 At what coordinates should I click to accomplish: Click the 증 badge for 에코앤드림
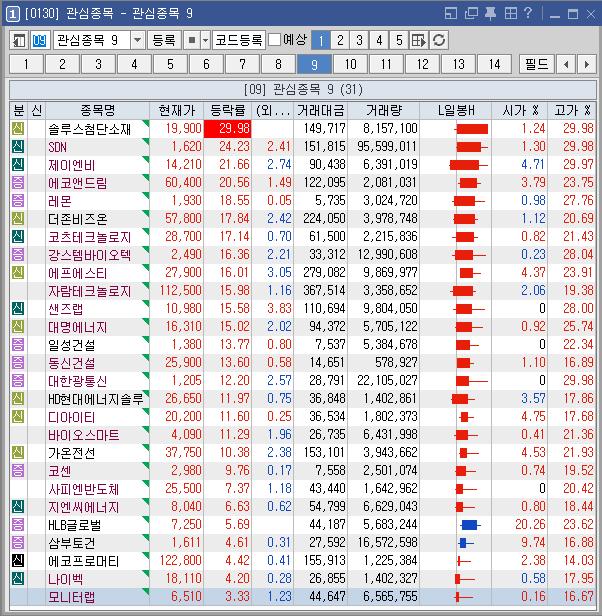click(x=18, y=183)
